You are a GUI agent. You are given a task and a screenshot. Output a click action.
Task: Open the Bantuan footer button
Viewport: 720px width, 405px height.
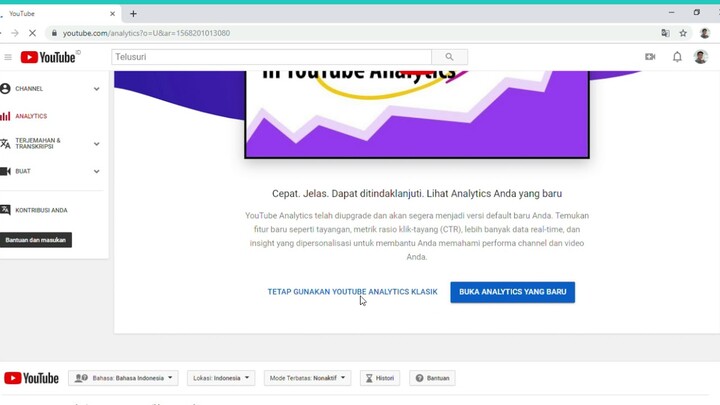(x=432, y=378)
